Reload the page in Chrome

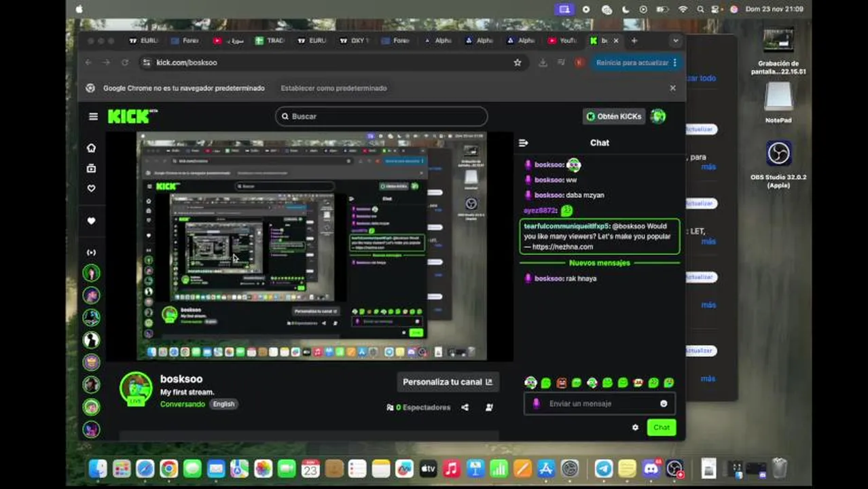(125, 62)
